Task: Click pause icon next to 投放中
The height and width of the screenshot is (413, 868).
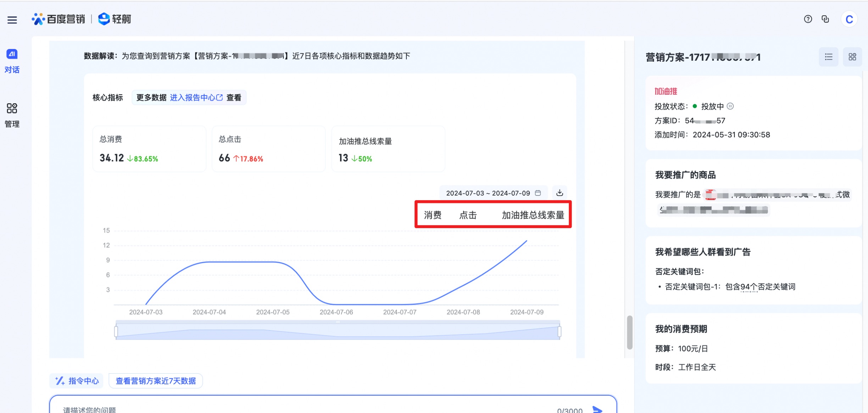Action: click(x=730, y=106)
